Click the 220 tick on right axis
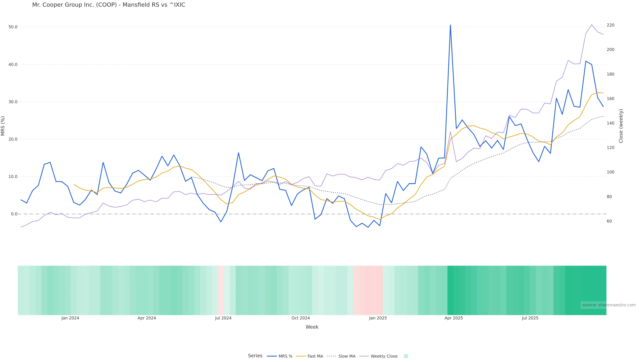 point(610,25)
